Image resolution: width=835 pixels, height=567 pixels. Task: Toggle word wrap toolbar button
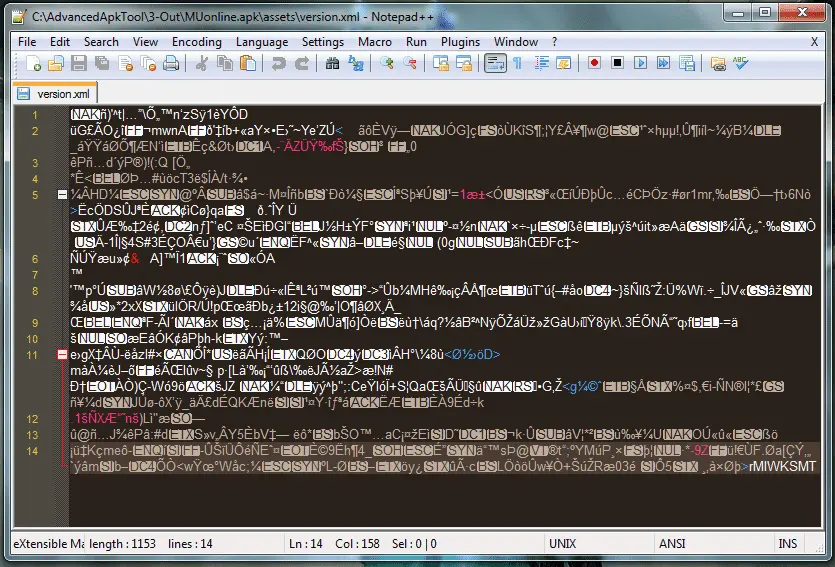[495, 64]
